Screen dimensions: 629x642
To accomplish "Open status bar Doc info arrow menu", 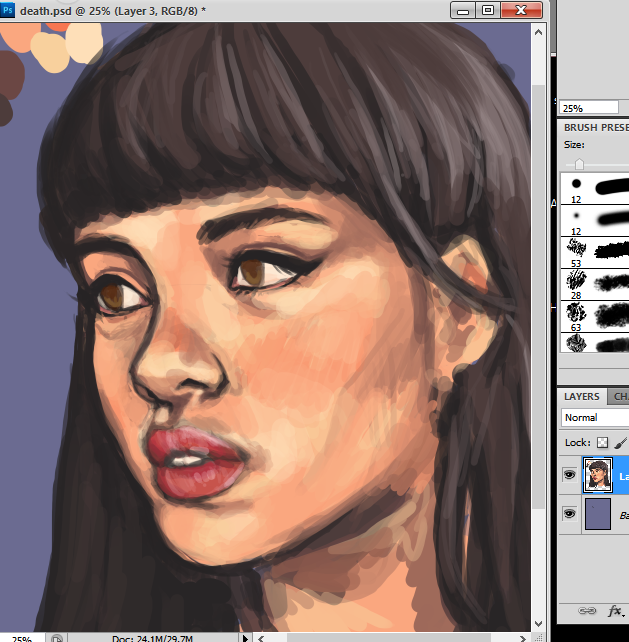I will click(x=245, y=638).
